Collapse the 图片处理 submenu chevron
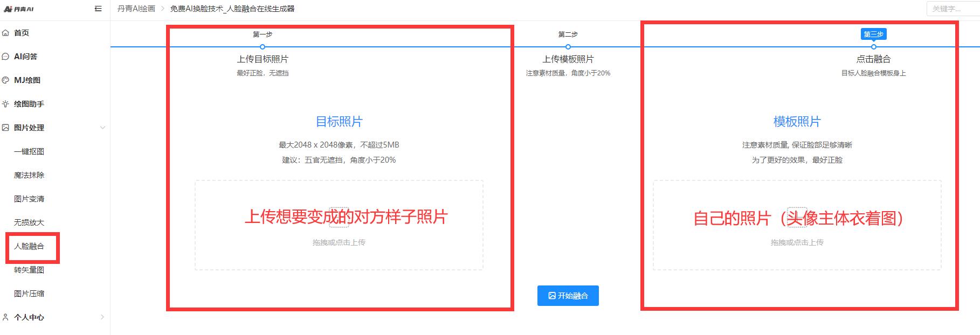This screenshot has height=335, width=980. click(x=102, y=128)
